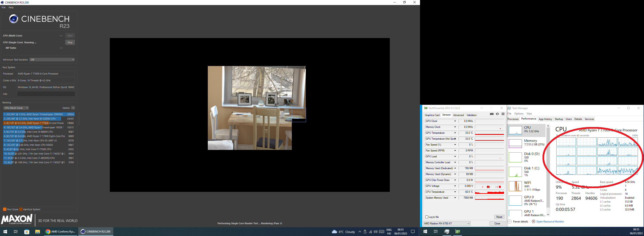
Task: Open GPU Load sensor dropdown
Action: pyautogui.click(x=455, y=157)
